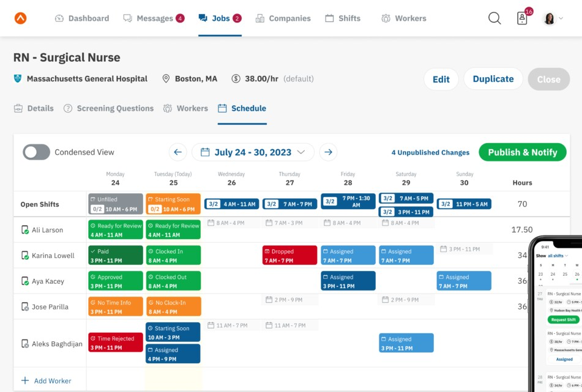Go to Workers in the top navigation
This screenshot has width=582, height=392.
click(x=404, y=18)
